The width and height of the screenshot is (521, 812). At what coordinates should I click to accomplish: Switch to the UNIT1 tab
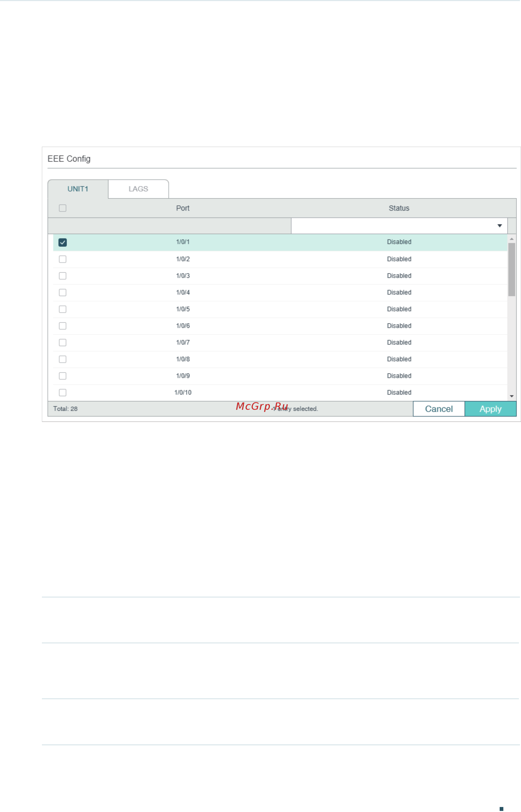[78, 189]
